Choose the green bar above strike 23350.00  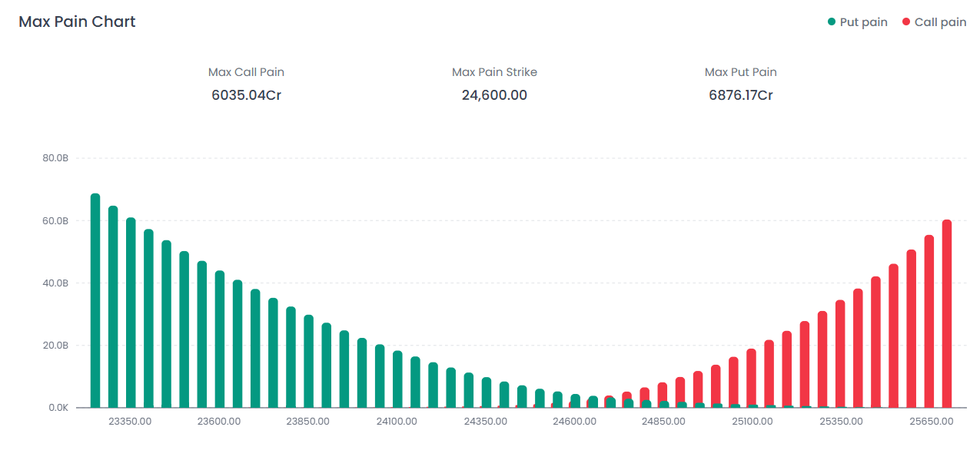(x=131, y=313)
